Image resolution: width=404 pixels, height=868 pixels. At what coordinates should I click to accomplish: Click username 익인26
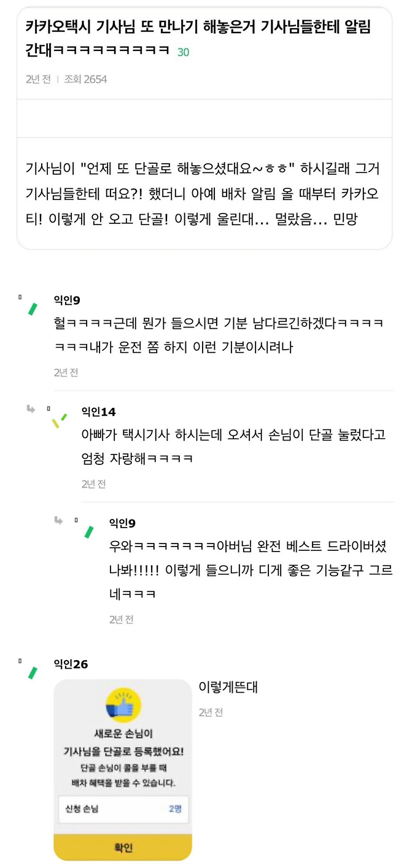click(71, 664)
